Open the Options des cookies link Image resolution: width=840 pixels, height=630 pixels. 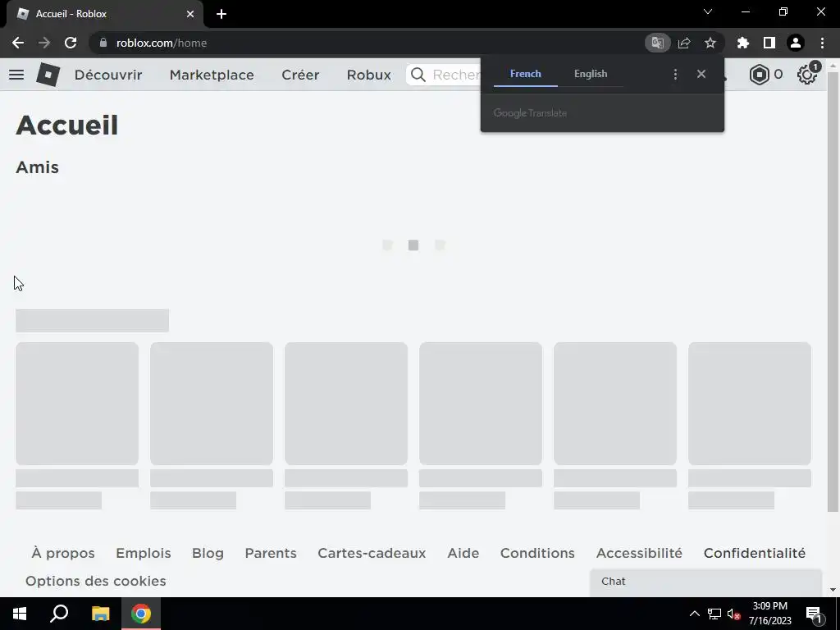point(95,581)
